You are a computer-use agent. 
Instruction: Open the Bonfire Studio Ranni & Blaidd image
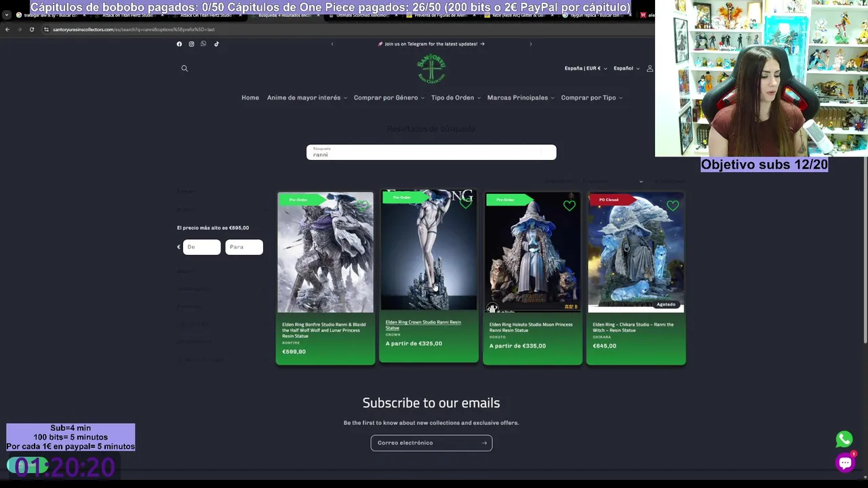(x=325, y=253)
